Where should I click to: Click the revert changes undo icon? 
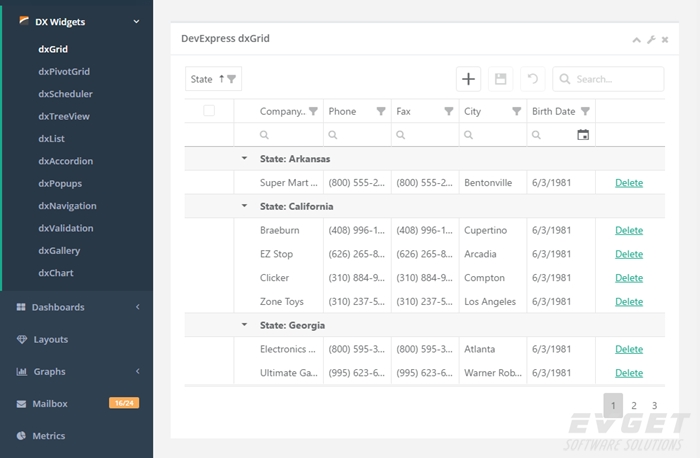[533, 79]
